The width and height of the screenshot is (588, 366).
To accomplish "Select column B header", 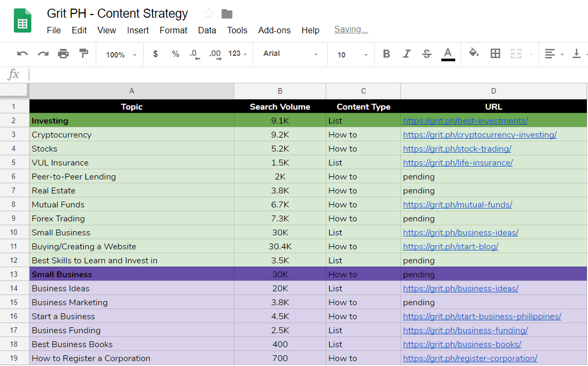I will (279, 91).
